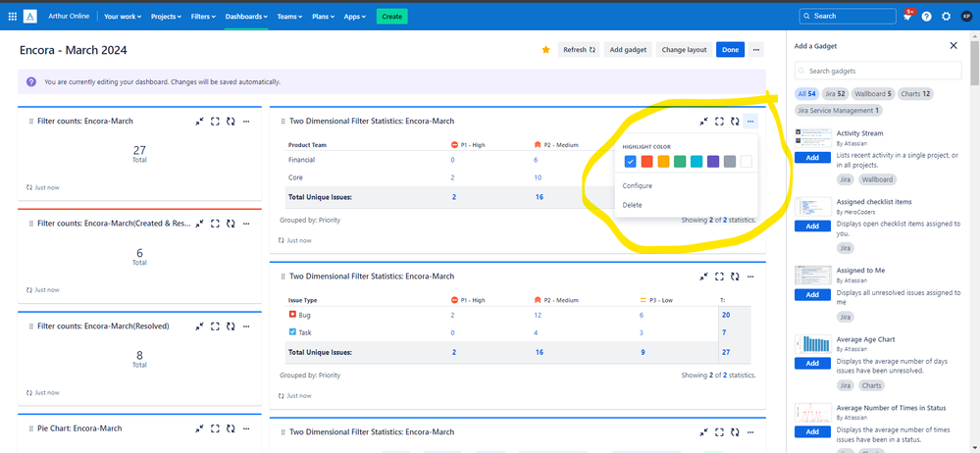Minimize the Encora-March(Created & Res... gadget
Image resolution: width=980 pixels, height=453 pixels.
pyautogui.click(x=199, y=224)
